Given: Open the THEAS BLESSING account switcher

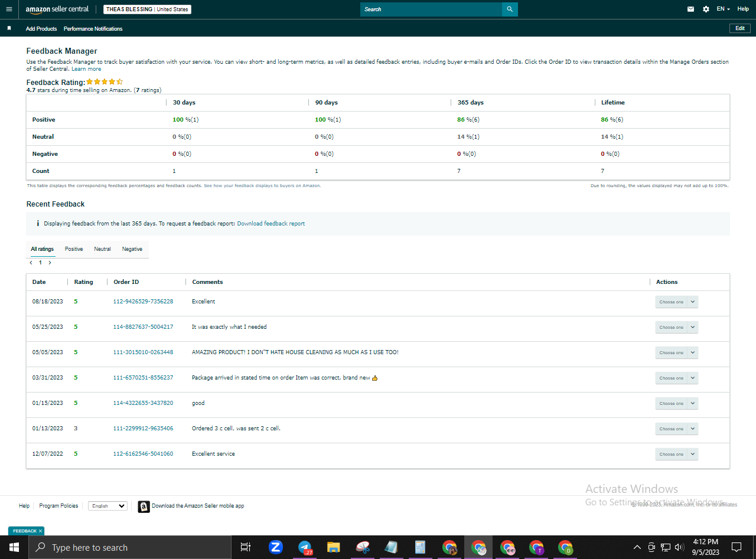Looking at the screenshot, I should pyautogui.click(x=147, y=9).
